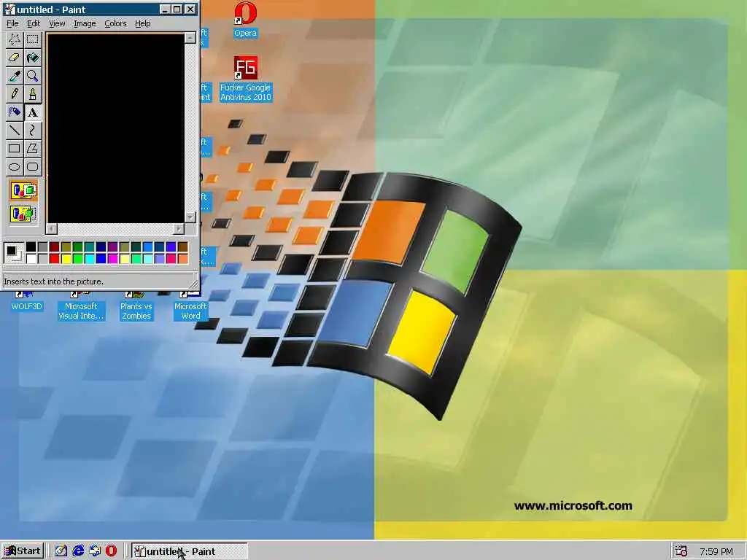Activate the Airbrush spray tool
This screenshot has height=560, width=747.
(15, 112)
